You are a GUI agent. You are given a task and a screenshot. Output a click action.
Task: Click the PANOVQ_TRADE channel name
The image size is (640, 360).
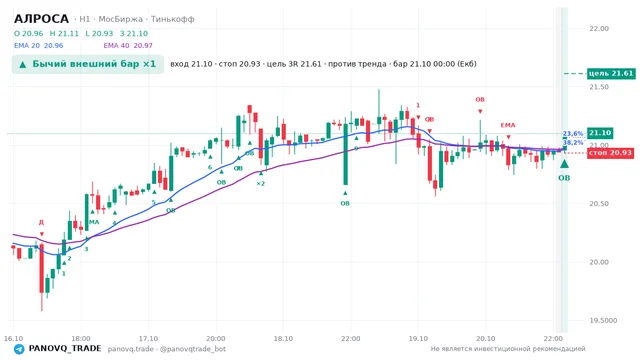(65, 349)
